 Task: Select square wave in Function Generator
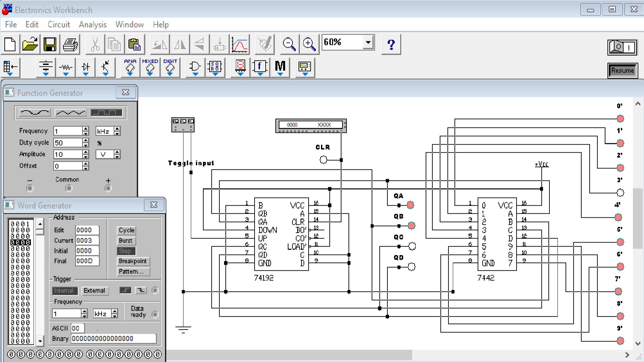point(107,113)
